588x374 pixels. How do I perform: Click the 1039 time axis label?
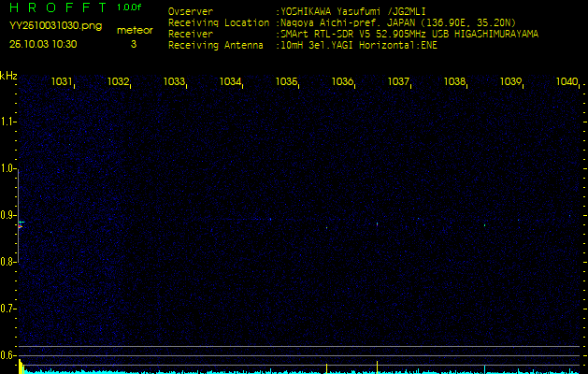(x=511, y=81)
